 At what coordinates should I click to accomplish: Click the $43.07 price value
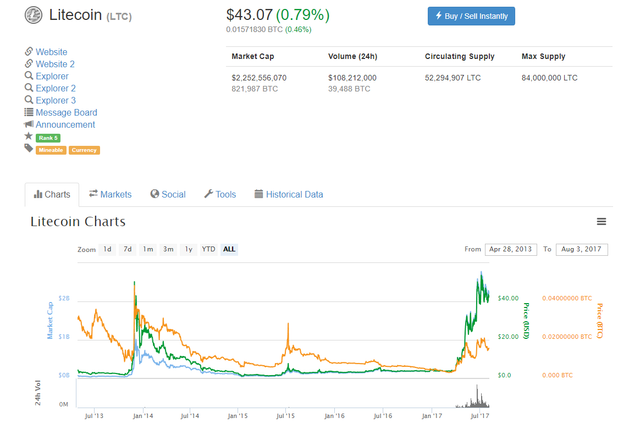click(x=249, y=15)
